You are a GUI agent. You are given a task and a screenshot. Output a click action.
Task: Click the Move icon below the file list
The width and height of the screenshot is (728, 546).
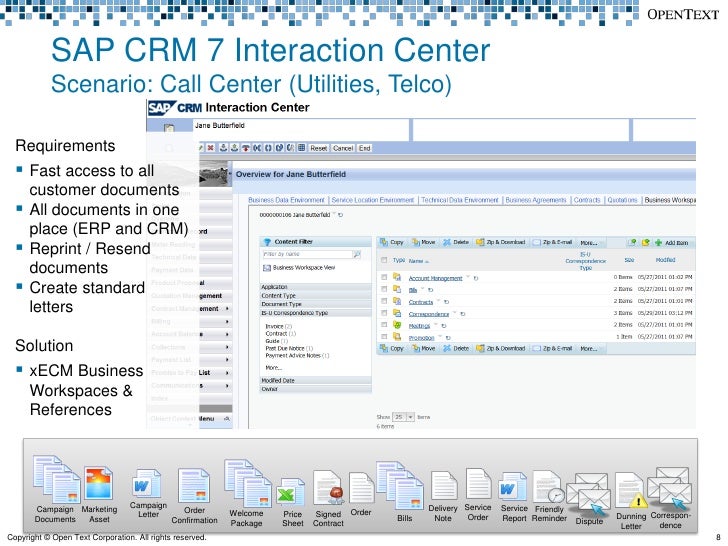[416, 348]
